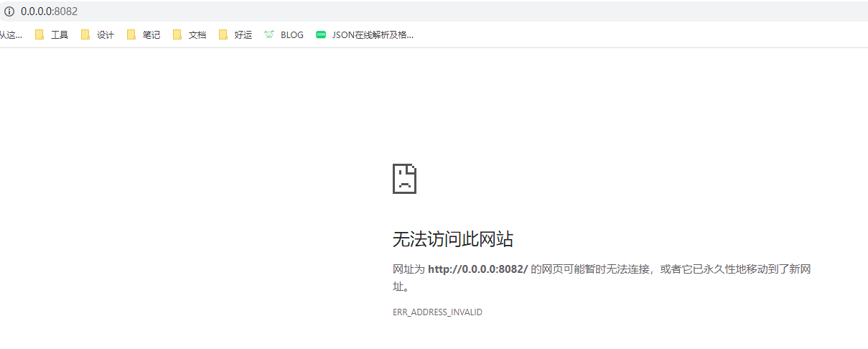Click the bold http://0.0.0.0:8082/ text
This screenshot has height=349, width=868.
pos(478,269)
